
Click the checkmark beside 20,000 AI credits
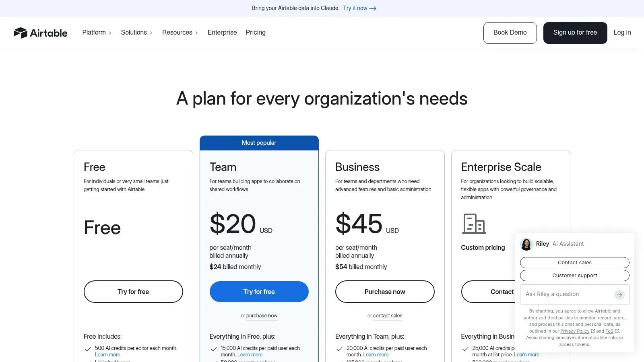pos(339,349)
